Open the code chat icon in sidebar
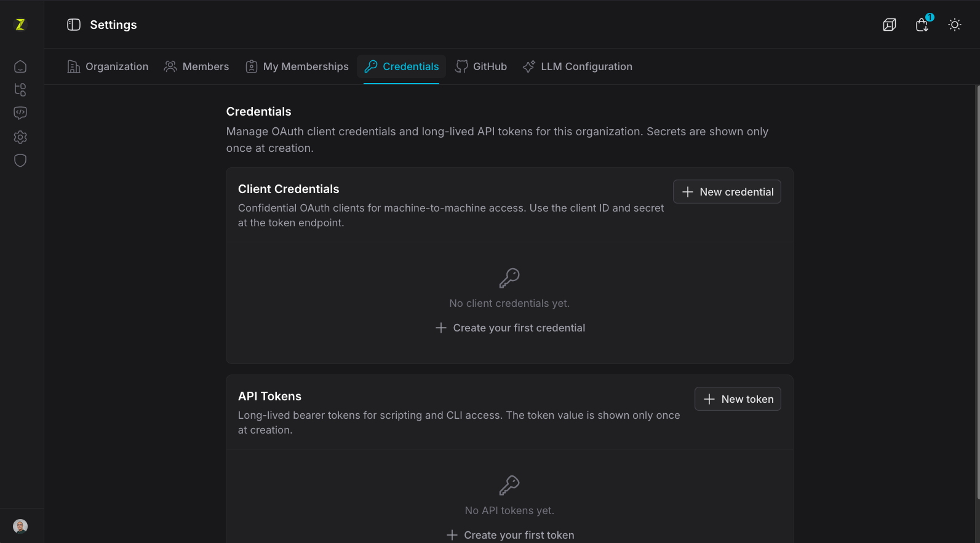Viewport: 980px width, 543px height. click(x=20, y=113)
